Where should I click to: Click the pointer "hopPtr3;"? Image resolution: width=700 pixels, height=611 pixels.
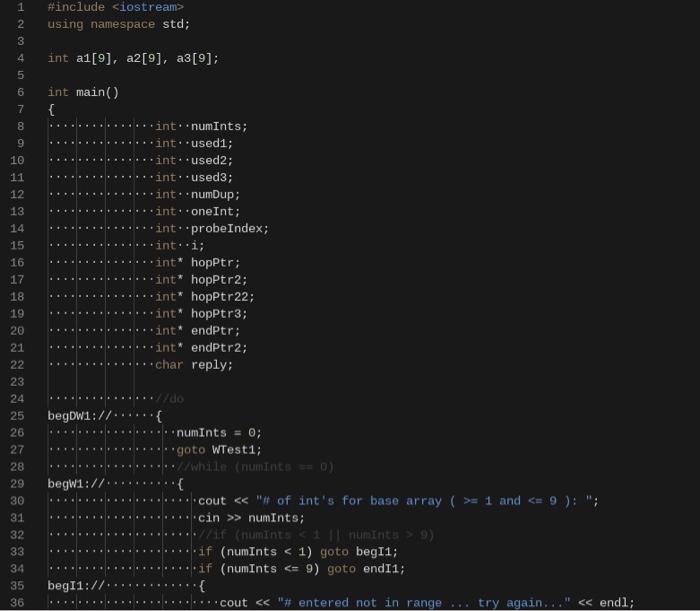219,314
